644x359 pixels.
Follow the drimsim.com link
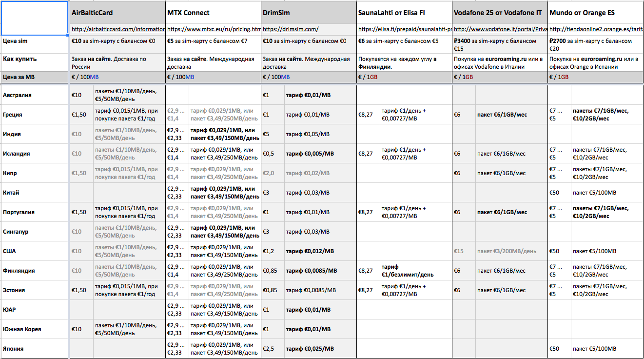290,29
